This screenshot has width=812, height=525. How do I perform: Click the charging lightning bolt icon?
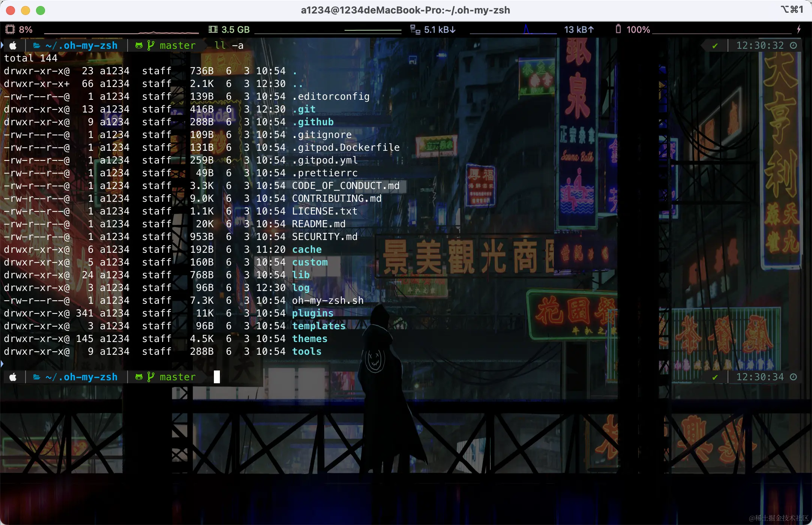coord(799,29)
